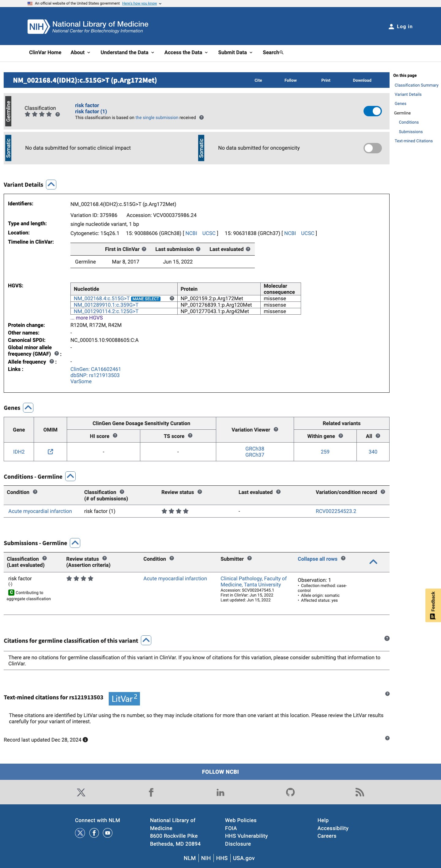Open NM_002168.4:c.515G>T nucleotide link
The image size is (441, 868).
(101, 298)
